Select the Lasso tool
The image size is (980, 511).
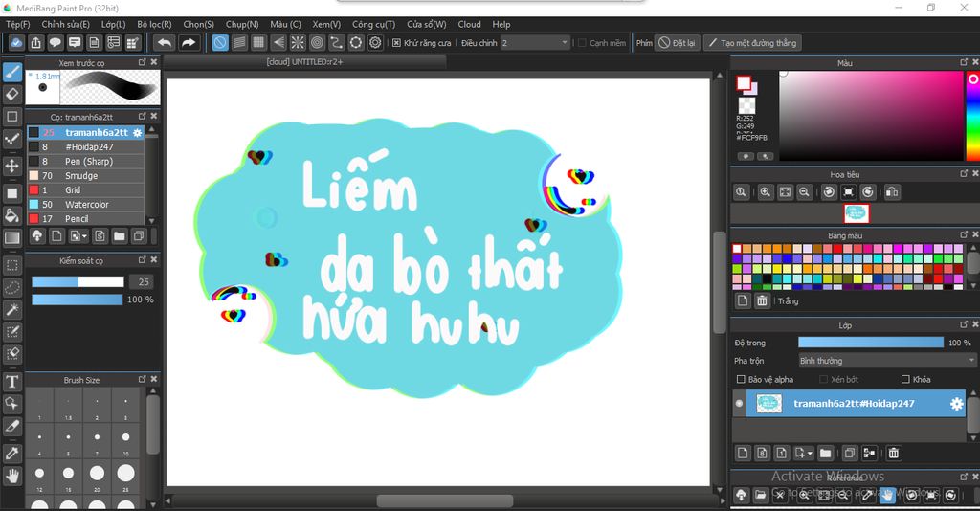(11, 288)
